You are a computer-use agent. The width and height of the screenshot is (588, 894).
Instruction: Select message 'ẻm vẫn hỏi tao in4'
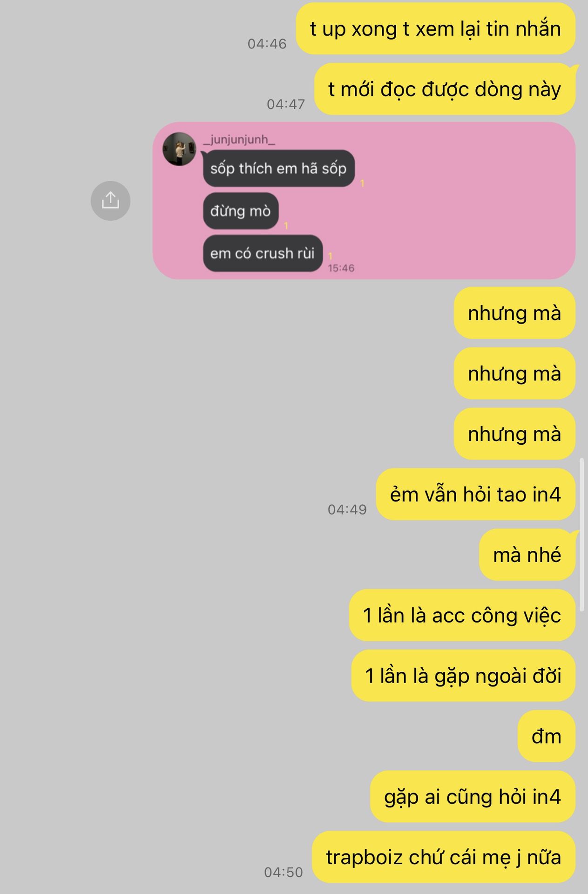click(x=476, y=494)
